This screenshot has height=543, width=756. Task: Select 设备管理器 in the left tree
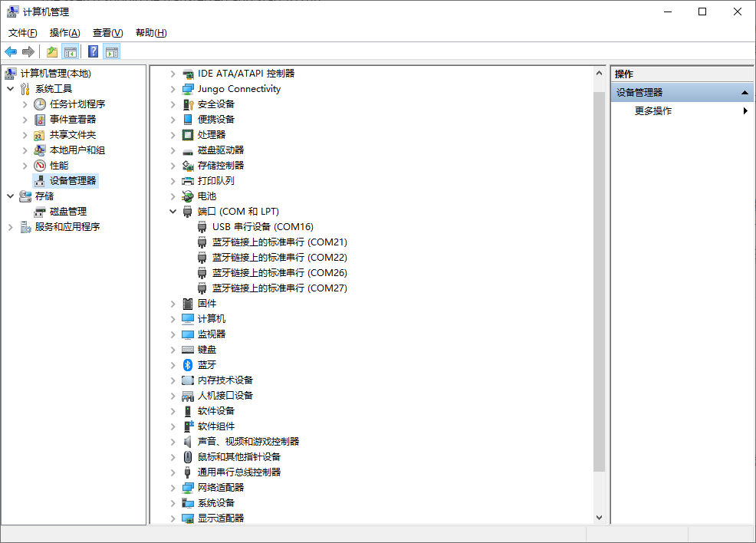pyautogui.click(x=73, y=181)
